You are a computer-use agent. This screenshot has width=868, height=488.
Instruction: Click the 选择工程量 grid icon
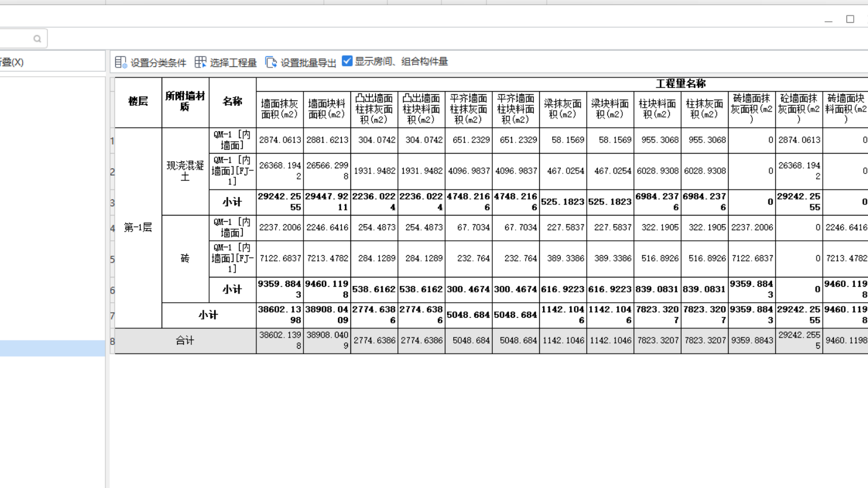(201, 62)
